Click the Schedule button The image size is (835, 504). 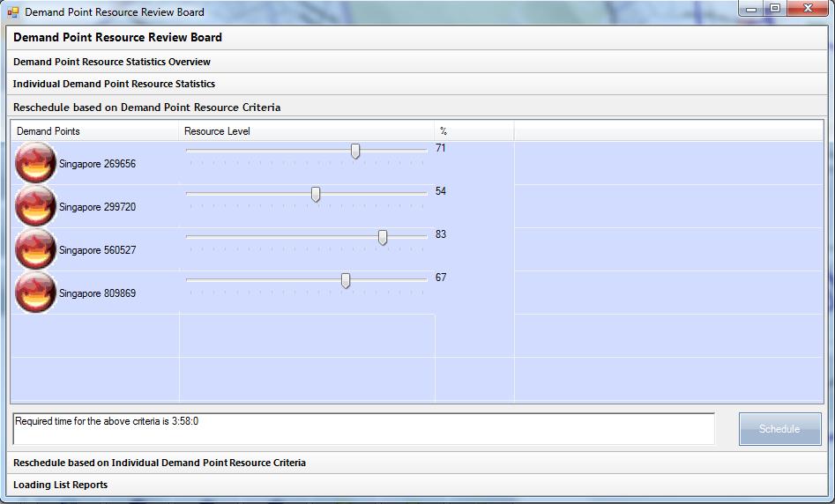(779, 429)
